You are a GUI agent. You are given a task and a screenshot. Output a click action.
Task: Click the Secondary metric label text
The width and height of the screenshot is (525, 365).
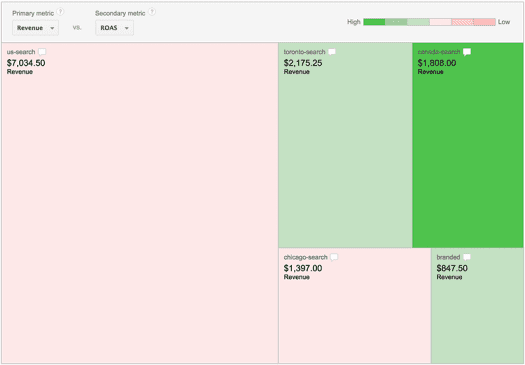click(x=120, y=13)
